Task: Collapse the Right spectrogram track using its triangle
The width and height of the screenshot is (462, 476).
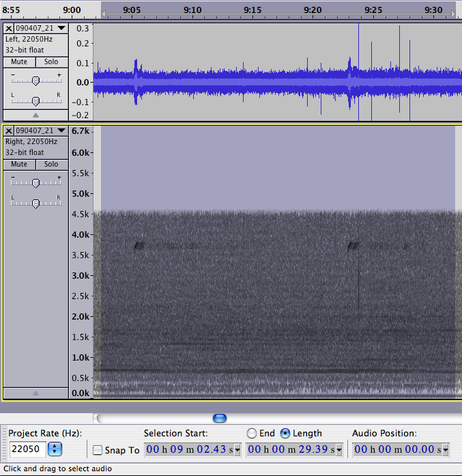Action: pos(35,393)
